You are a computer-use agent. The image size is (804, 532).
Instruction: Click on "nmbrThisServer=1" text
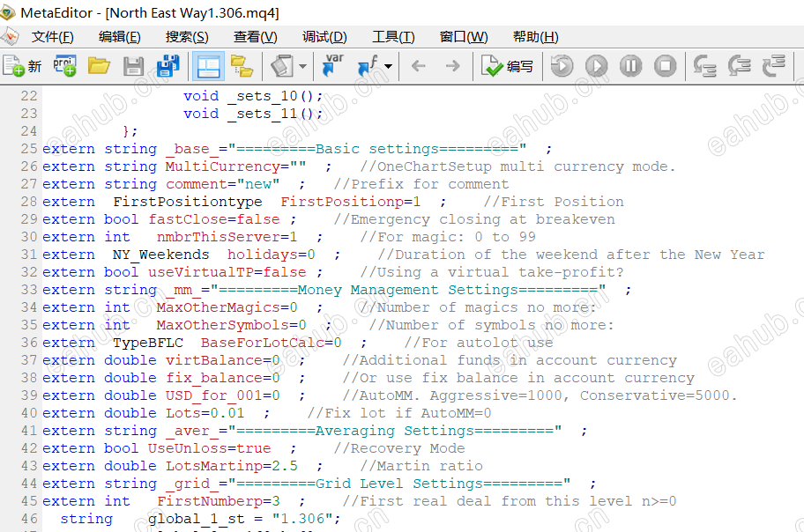pyautogui.click(x=227, y=237)
